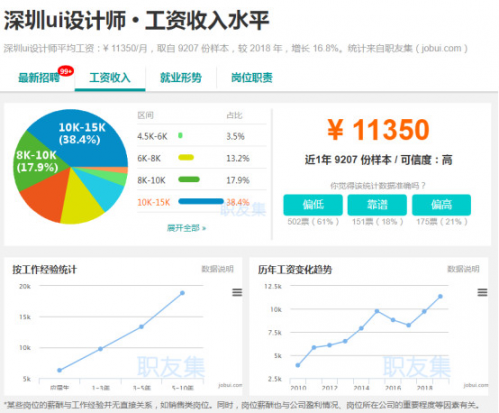Click the ¥ 11350 average salary figure
Image resolution: width=499 pixels, height=413 pixels.
pos(378,130)
